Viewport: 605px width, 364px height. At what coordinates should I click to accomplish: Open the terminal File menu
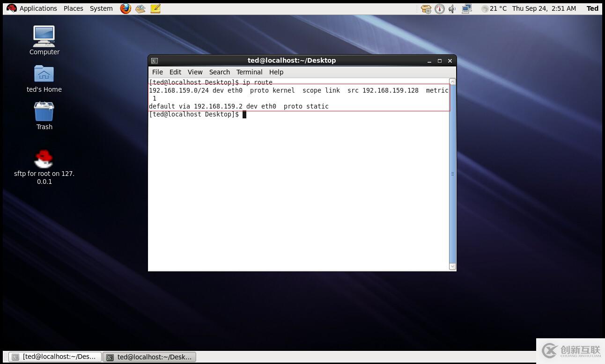point(157,72)
